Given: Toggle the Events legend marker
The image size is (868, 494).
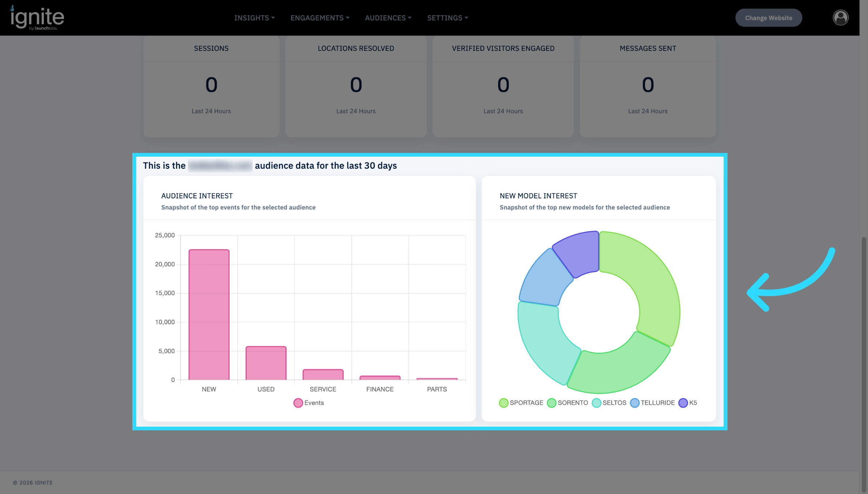Looking at the screenshot, I should pos(298,403).
